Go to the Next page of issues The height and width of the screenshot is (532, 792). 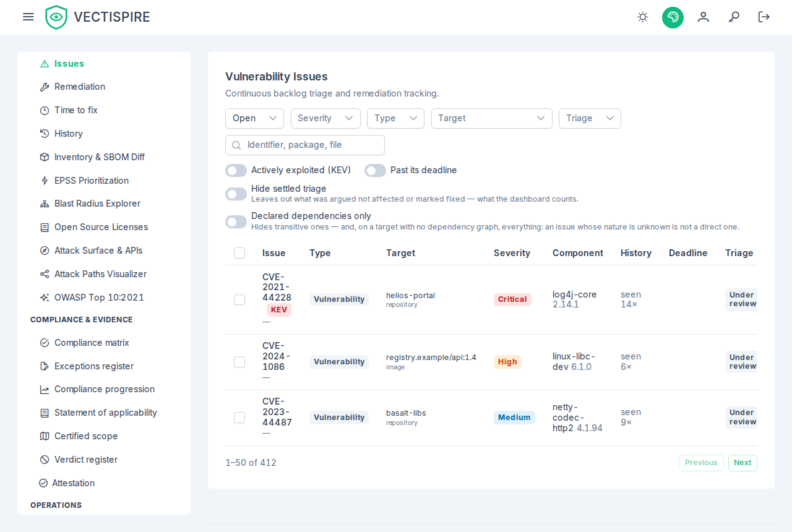point(742,463)
